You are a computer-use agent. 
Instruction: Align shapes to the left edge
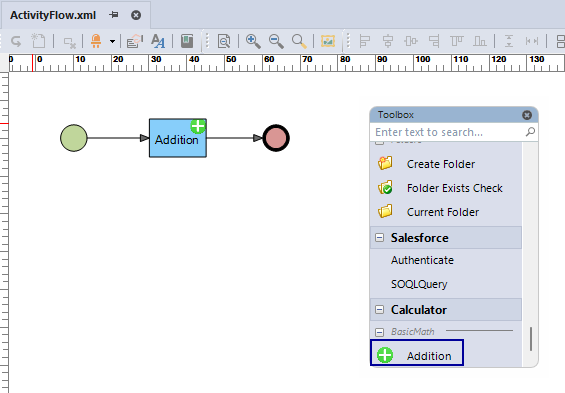pyautogui.click(x=365, y=41)
